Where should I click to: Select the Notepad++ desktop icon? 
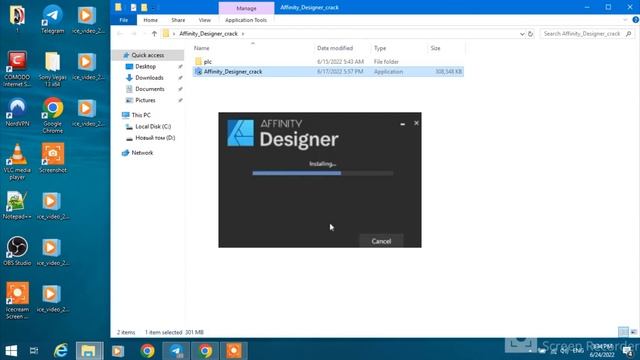pyautogui.click(x=17, y=205)
